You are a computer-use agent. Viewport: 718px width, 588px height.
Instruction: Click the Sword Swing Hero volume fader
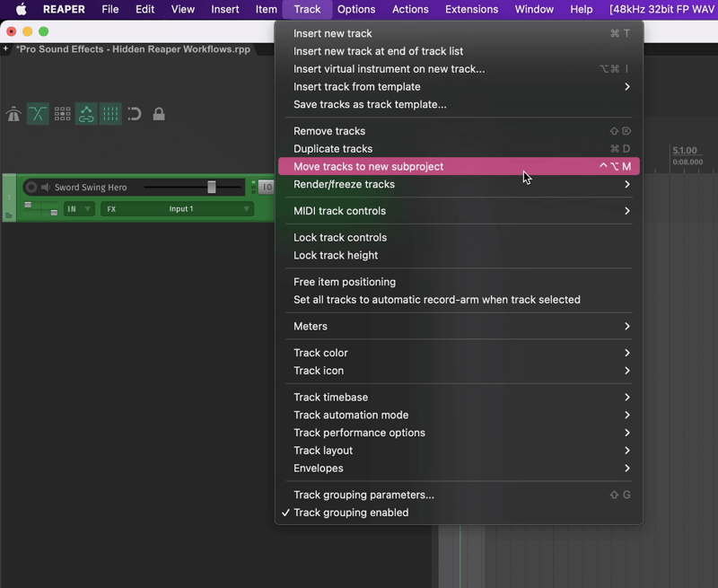click(x=211, y=187)
